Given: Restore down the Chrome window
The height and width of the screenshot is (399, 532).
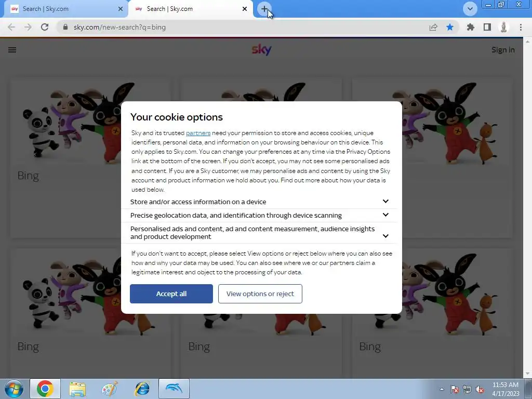Looking at the screenshot, I should 501,5.
